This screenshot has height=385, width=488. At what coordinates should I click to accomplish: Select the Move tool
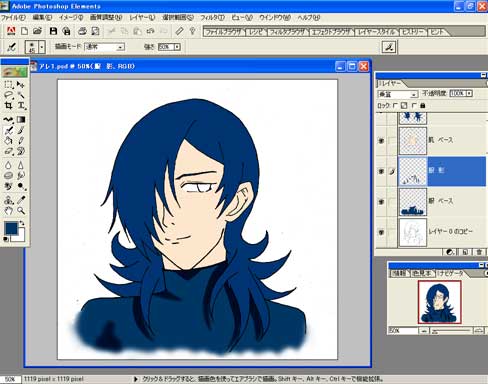[21, 85]
